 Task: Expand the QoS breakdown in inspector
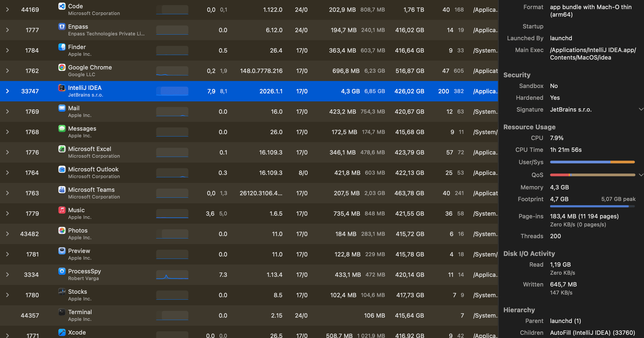pyautogui.click(x=641, y=175)
